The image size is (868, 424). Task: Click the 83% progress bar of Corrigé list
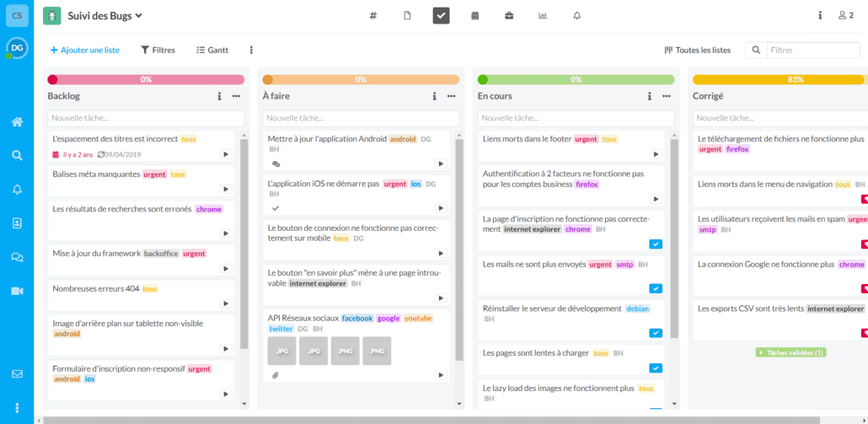click(x=779, y=79)
